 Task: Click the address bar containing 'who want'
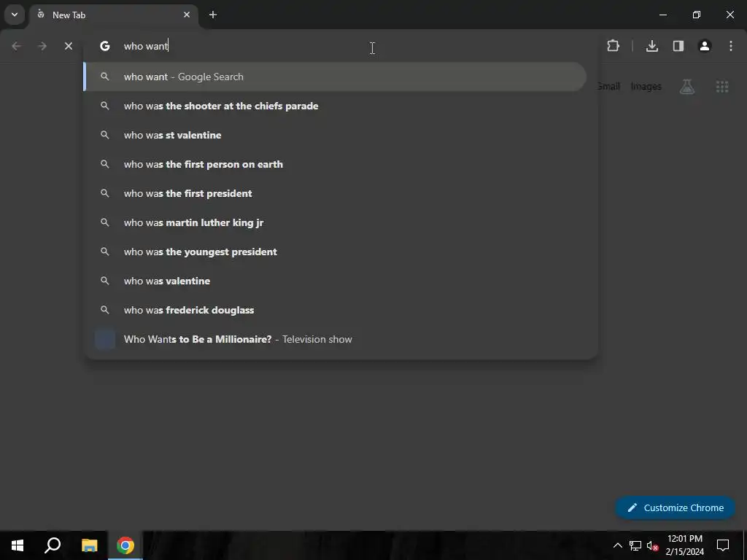341,46
